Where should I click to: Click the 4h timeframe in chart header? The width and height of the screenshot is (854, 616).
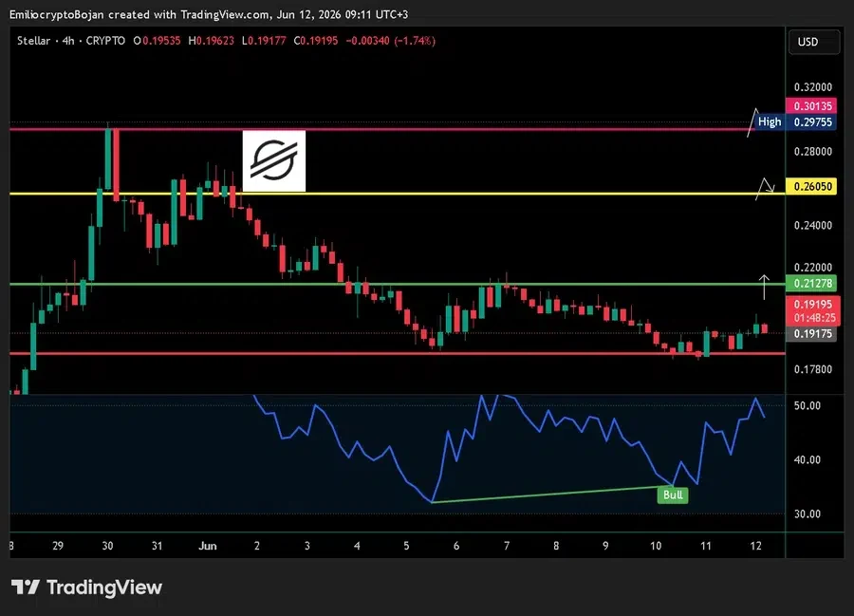68,41
